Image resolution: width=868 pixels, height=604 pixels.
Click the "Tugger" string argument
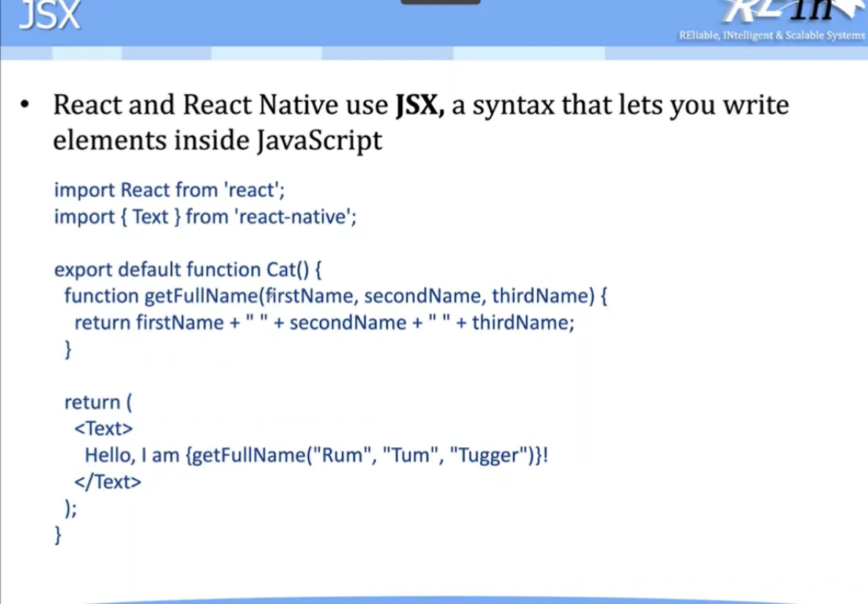(x=488, y=456)
